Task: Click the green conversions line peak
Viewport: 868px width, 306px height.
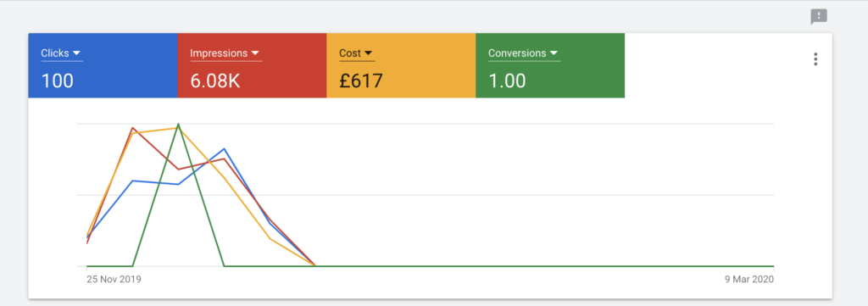Action: tap(178, 125)
